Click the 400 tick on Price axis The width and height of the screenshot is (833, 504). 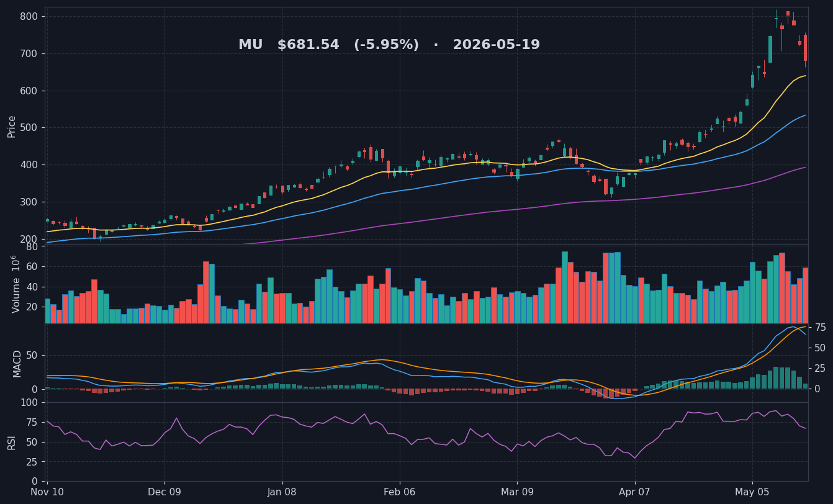tap(29, 165)
